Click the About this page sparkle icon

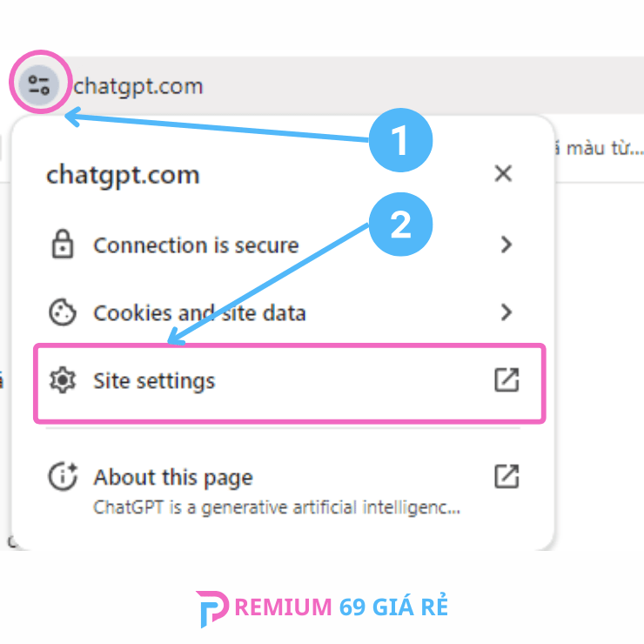coord(62,477)
